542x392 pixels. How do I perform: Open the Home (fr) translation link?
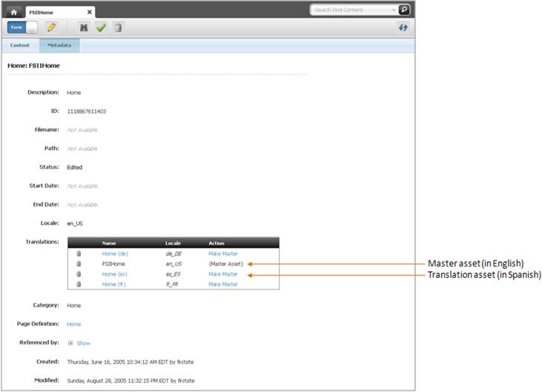(114, 284)
